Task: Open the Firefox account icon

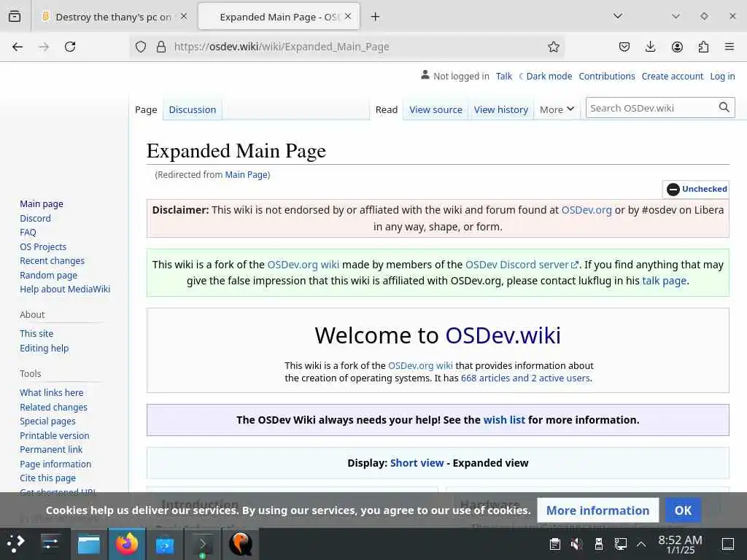Action: [x=677, y=47]
